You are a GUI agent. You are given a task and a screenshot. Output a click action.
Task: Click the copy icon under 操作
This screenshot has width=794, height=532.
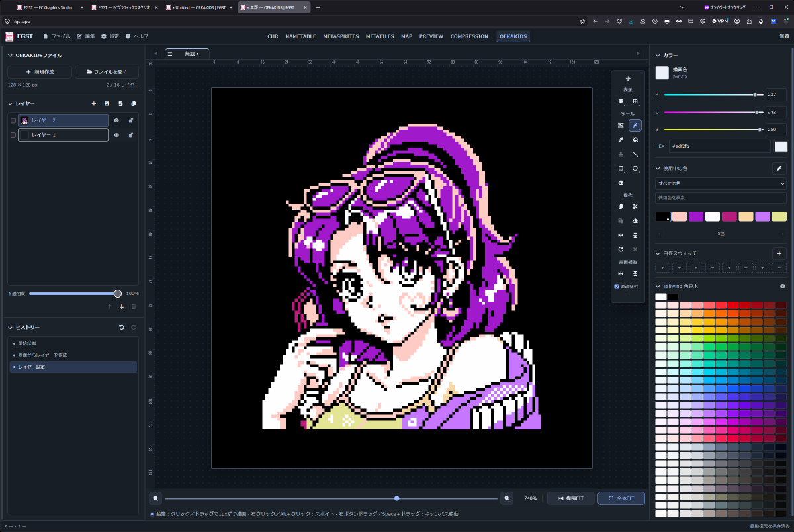click(x=621, y=207)
